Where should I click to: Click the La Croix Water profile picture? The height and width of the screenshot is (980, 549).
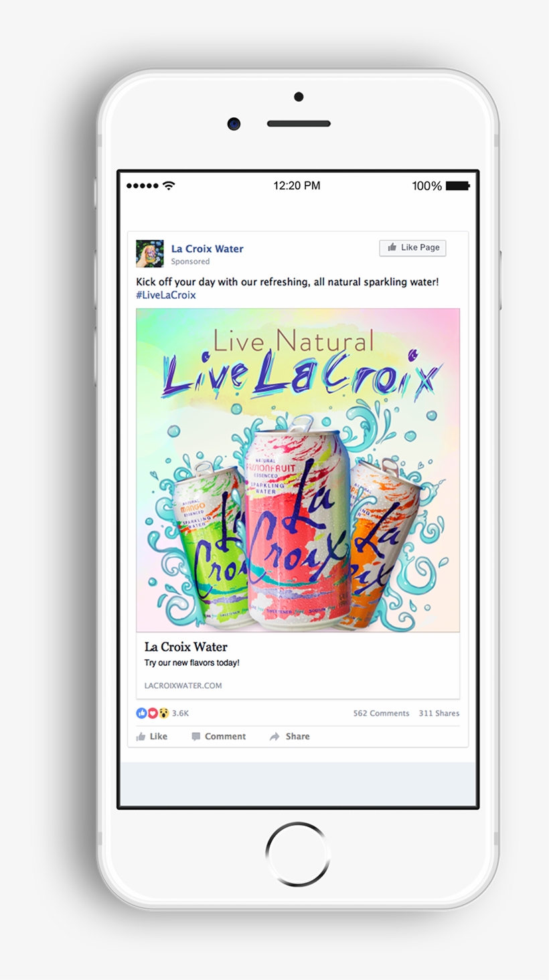pyautogui.click(x=150, y=254)
